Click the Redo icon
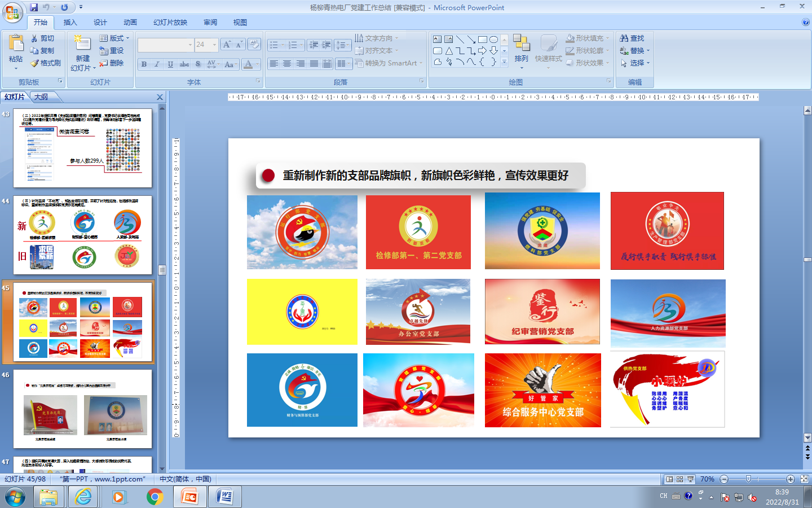The height and width of the screenshot is (508, 812). click(64, 7)
